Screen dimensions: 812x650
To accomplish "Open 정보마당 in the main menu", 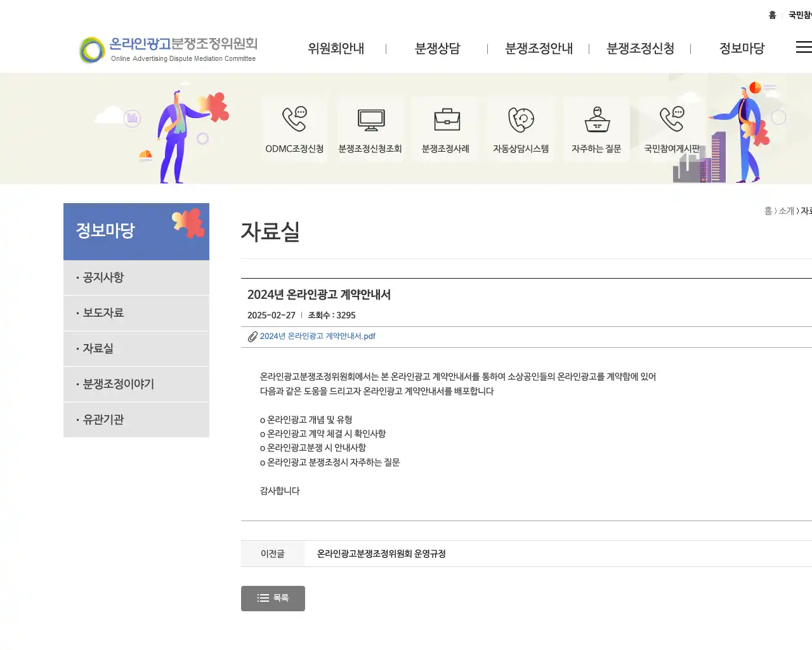I will pyautogui.click(x=743, y=48).
